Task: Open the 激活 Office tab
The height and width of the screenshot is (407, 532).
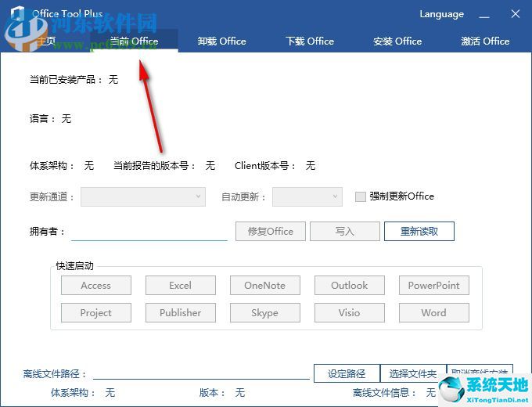Action: coord(485,41)
